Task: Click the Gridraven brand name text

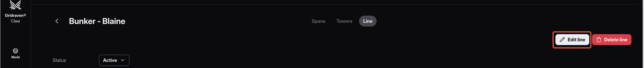Action: (14, 15)
